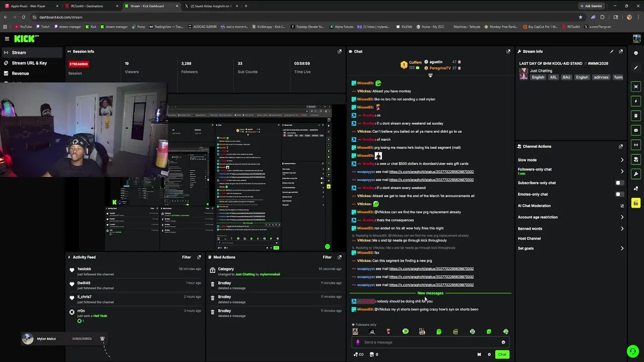Open the emoji picker in the message box

click(x=503, y=342)
